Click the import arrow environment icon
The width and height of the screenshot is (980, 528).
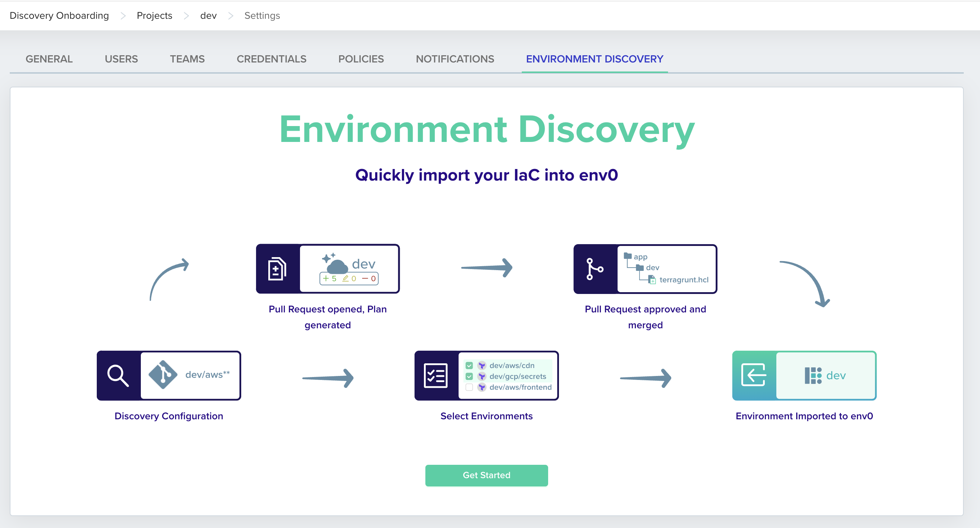753,375
